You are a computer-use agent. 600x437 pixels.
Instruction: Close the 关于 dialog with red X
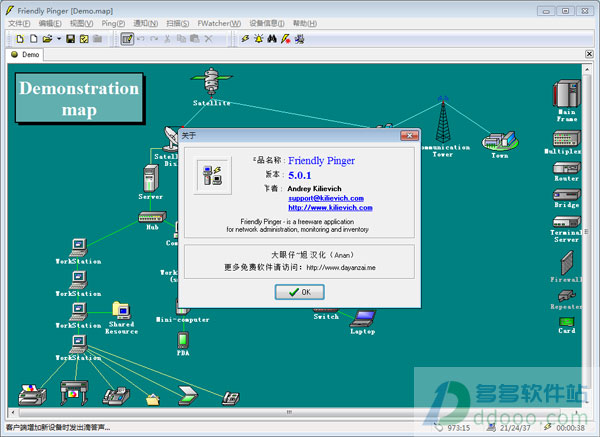point(409,135)
